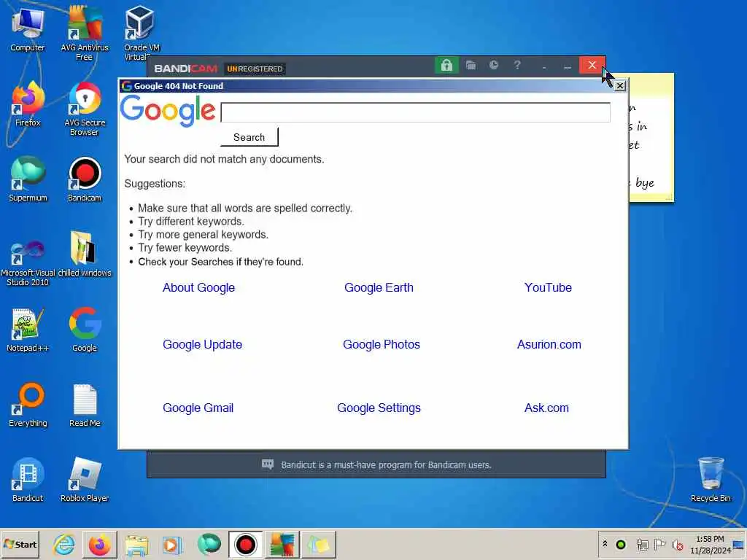Open AVG AntiVirus Free desktop shortcut

pyautogui.click(x=85, y=32)
